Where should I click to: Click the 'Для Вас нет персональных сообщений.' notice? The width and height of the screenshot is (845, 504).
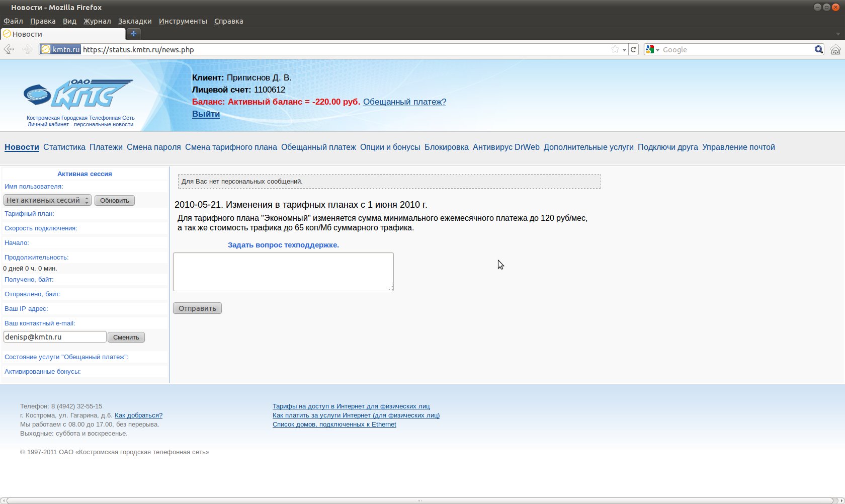point(389,182)
